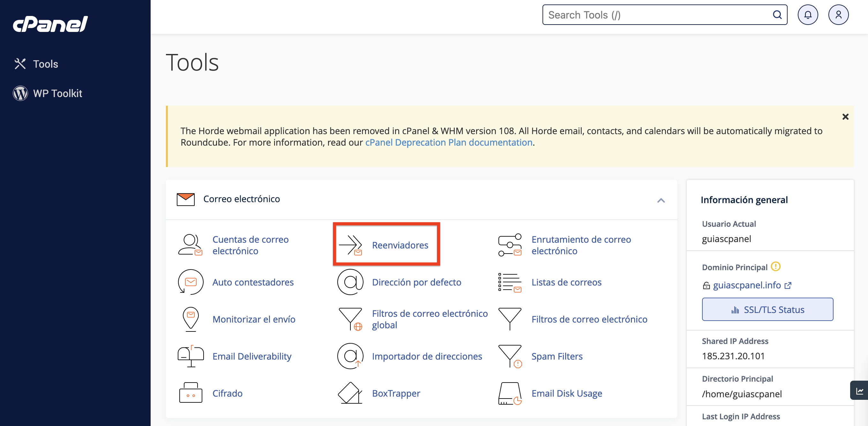Click the Cifrado icon
This screenshot has height=426, width=868.
click(x=191, y=393)
